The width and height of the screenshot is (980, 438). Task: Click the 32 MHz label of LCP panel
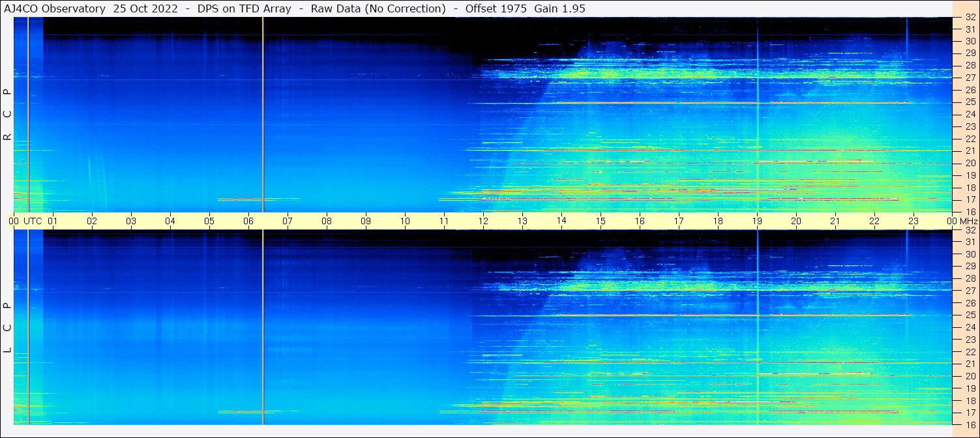pyautogui.click(x=970, y=230)
